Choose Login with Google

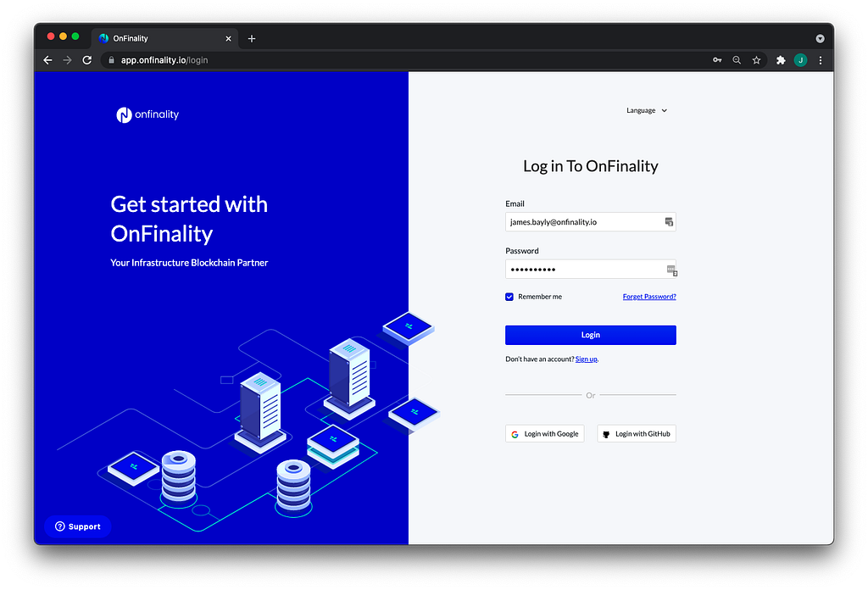coord(545,434)
